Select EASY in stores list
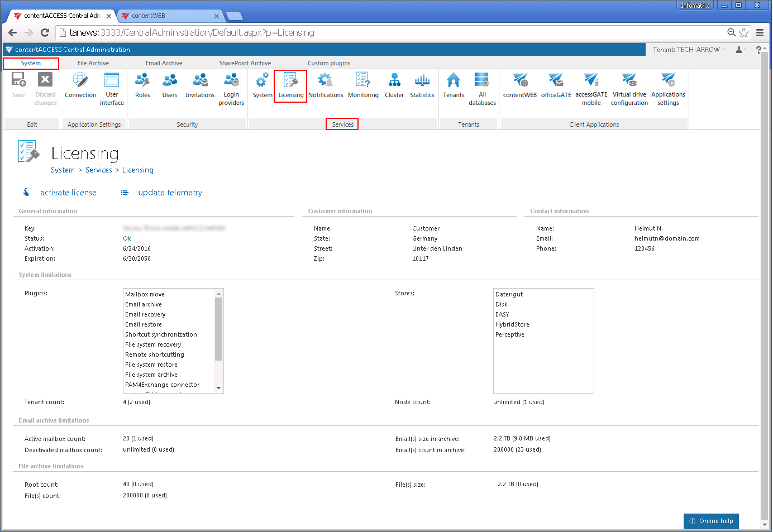Viewport: 773px width, 532px height. [x=502, y=314]
